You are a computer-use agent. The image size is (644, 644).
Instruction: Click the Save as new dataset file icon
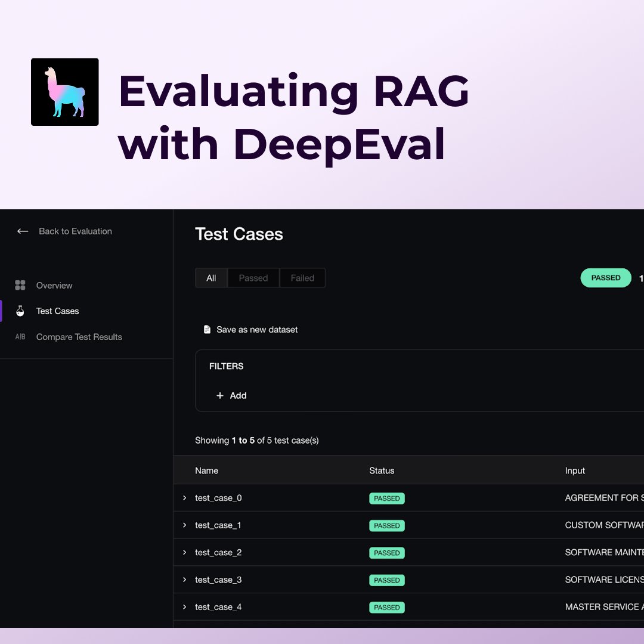coord(207,329)
